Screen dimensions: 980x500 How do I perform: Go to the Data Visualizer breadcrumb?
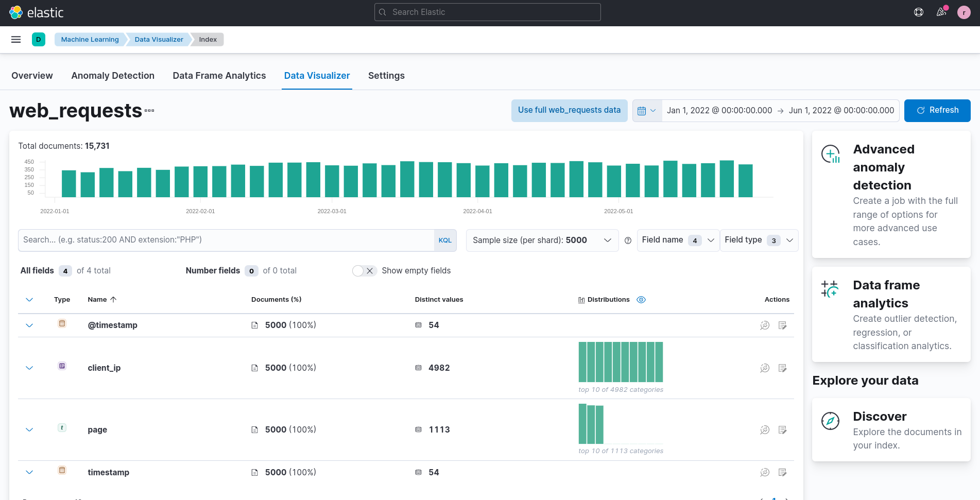click(x=158, y=39)
